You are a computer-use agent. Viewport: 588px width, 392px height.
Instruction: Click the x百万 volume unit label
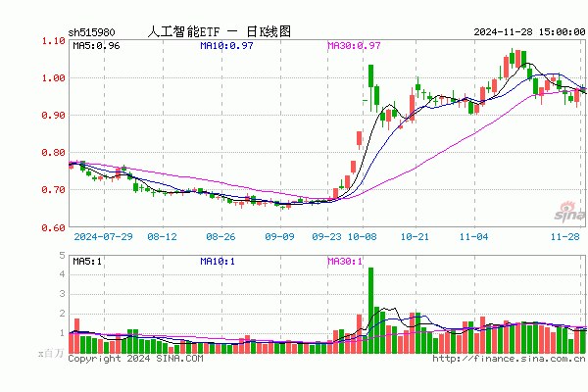(49, 351)
